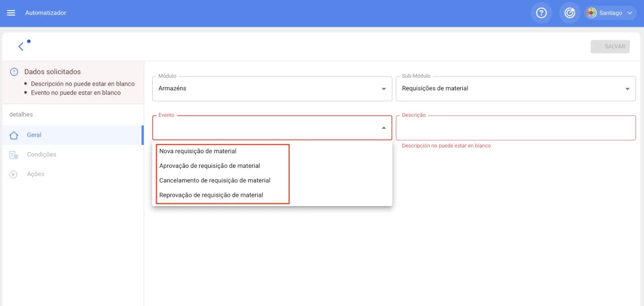Click the back arrow chevron

21,47
